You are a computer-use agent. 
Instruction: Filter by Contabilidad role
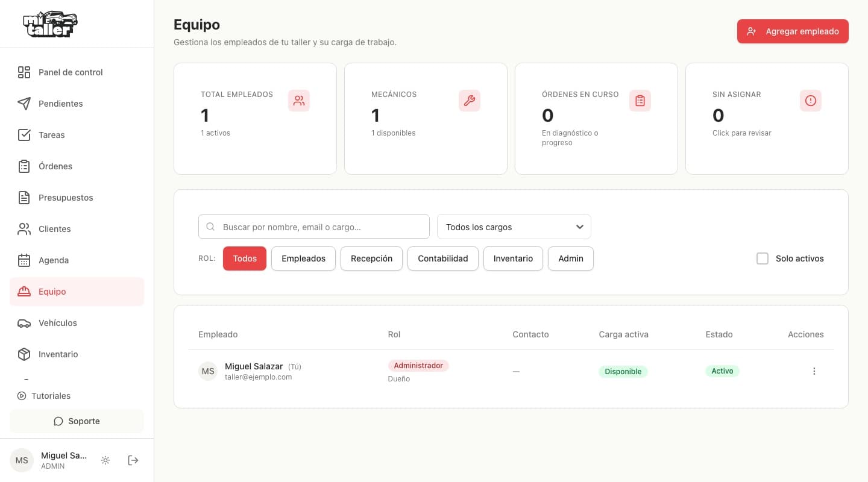click(443, 258)
